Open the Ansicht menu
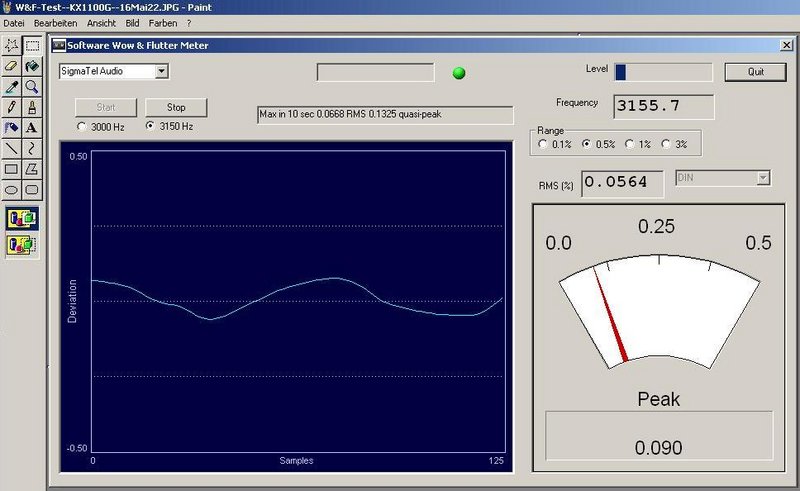The image size is (800, 491). [101, 23]
